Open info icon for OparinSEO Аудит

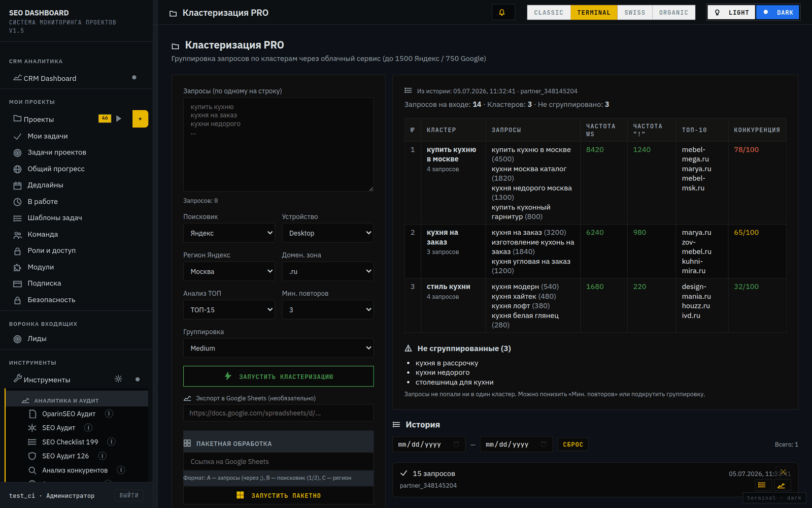pyautogui.click(x=109, y=414)
